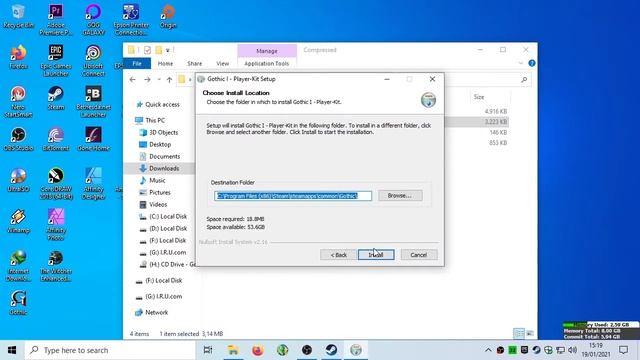Select UltraISO desktop icon

pyautogui.click(x=18, y=180)
